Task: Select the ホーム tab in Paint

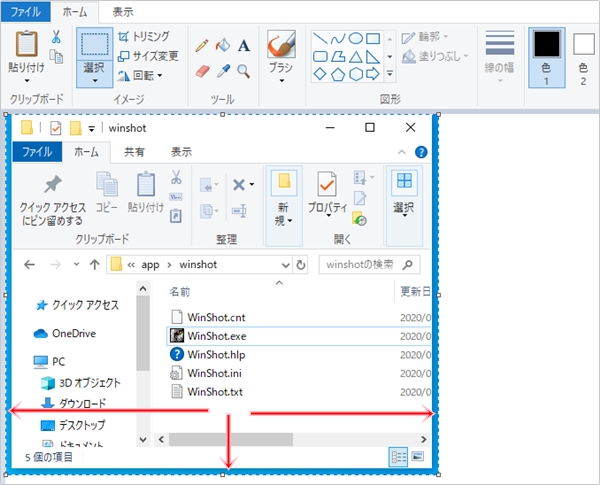Action: tap(75, 12)
